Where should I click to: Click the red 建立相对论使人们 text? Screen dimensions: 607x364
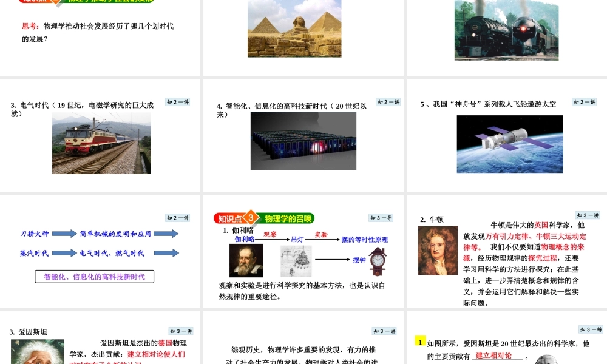(x=157, y=354)
